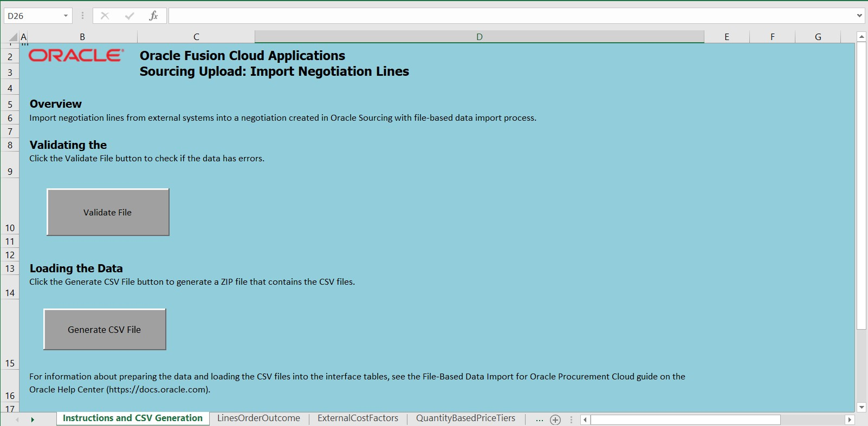
Task: Click 'Sourcing Upload: Import Negotiation Lines' title
Action: (274, 71)
